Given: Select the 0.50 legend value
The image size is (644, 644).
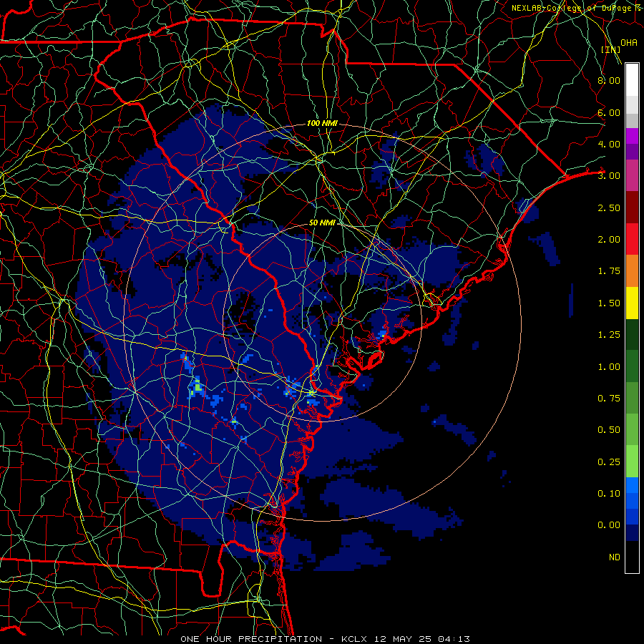Looking at the screenshot, I should [609, 430].
